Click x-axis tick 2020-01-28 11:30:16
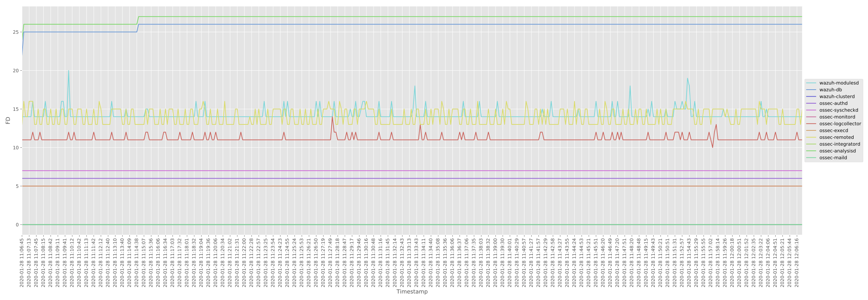The image size is (868, 300). click(x=366, y=262)
